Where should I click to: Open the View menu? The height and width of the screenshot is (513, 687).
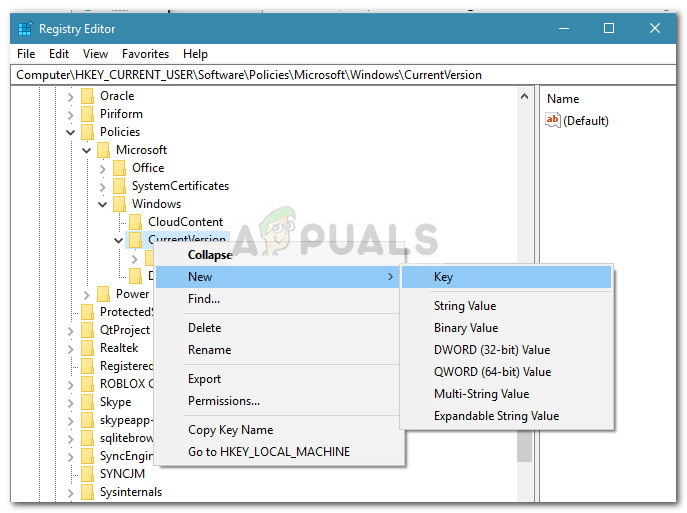[x=95, y=54]
